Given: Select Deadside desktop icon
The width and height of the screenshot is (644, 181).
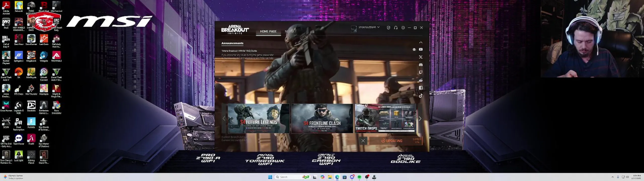Looking at the screenshot, I should point(31,106).
